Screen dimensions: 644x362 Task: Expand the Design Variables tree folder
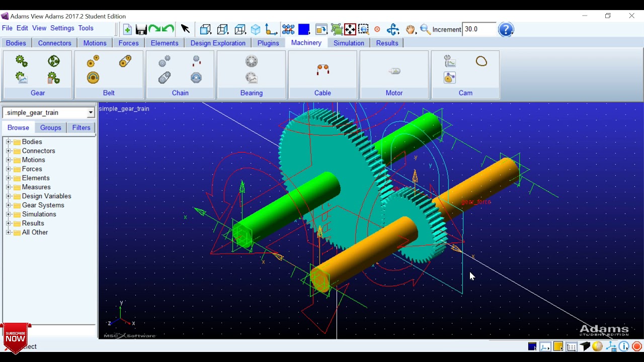(8, 196)
